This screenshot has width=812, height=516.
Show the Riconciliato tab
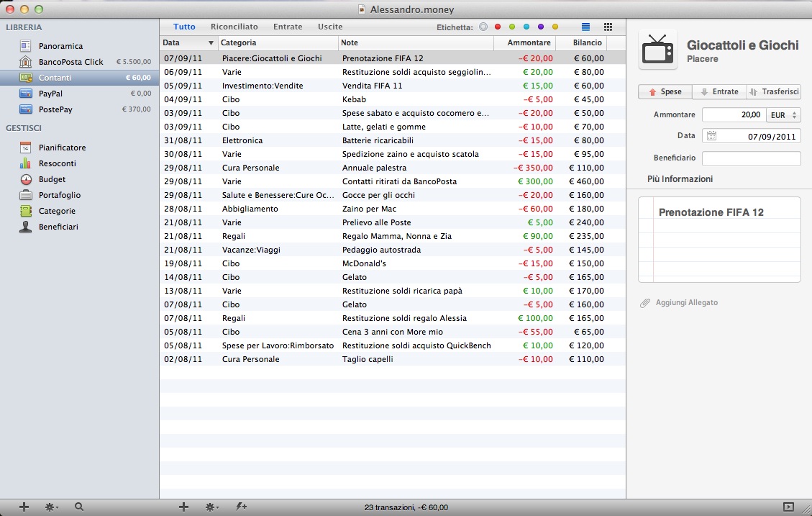coord(234,27)
